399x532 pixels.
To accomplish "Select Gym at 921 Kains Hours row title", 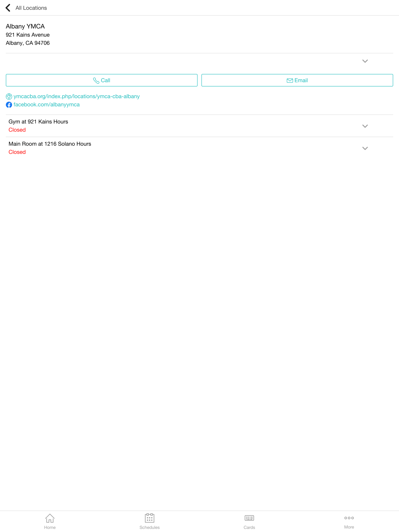I will point(38,122).
